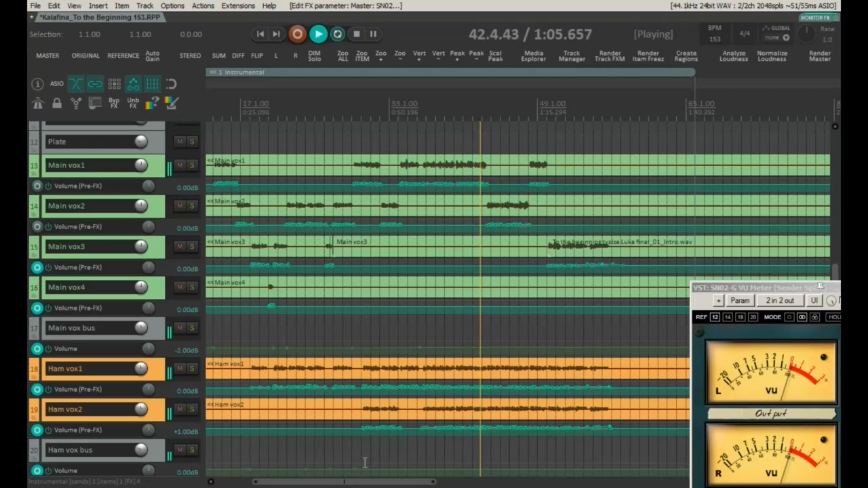Click the Render Master button
This screenshot has height=488, width=868.
tap(820, 56)
